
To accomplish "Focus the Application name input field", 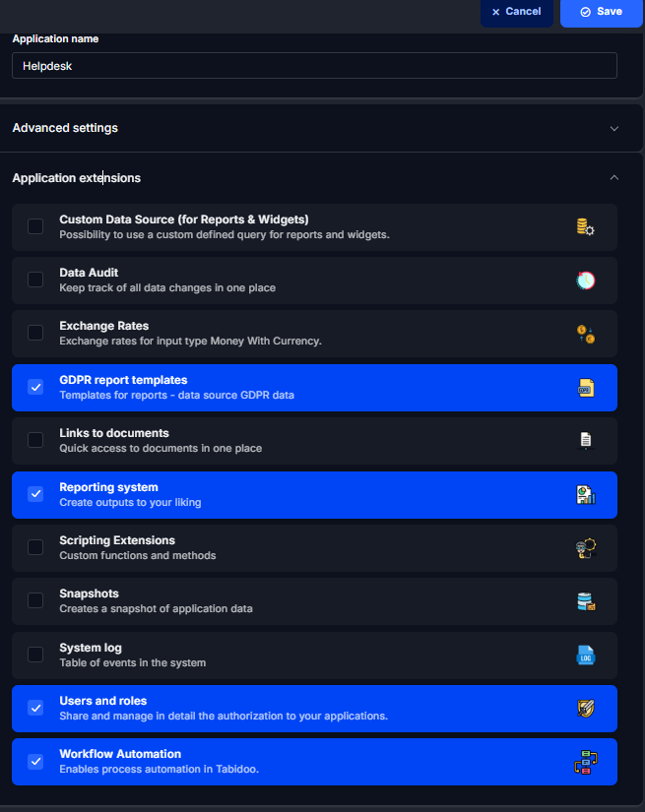I will pos(314,66).
